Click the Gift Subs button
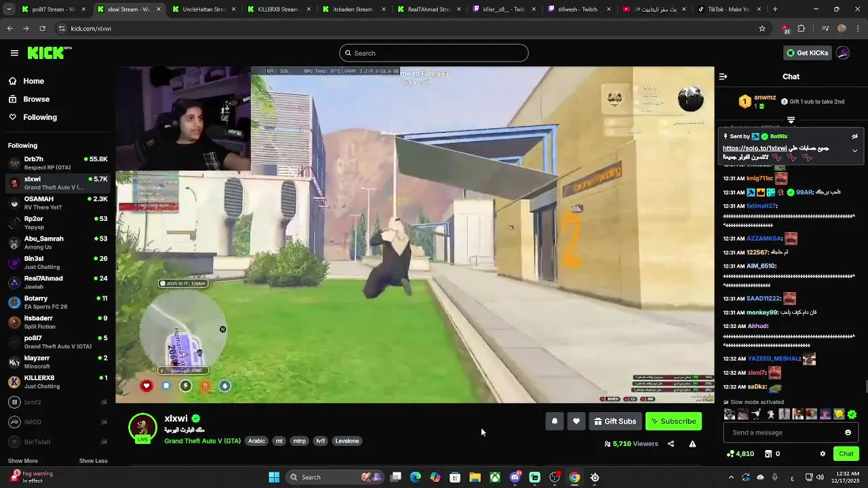The image size is (868, 488). click(615, 421)
